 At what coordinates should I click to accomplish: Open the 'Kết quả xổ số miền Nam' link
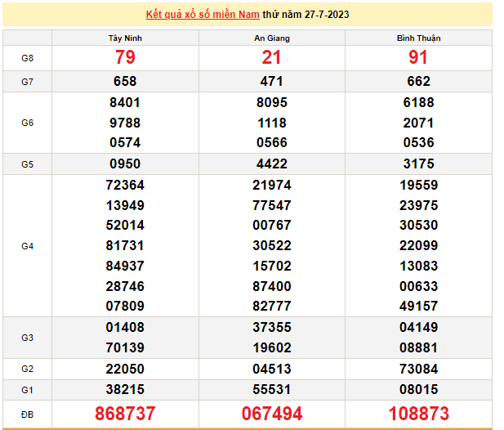coord(203,15)
